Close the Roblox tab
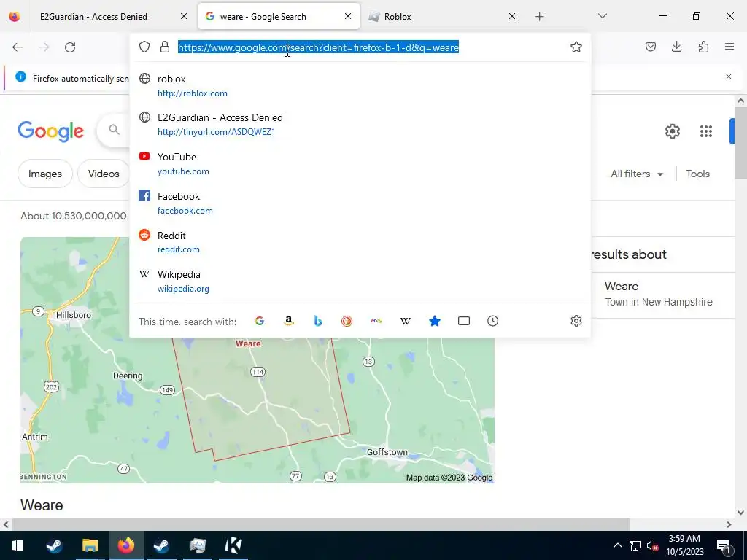 coord(511,16)
